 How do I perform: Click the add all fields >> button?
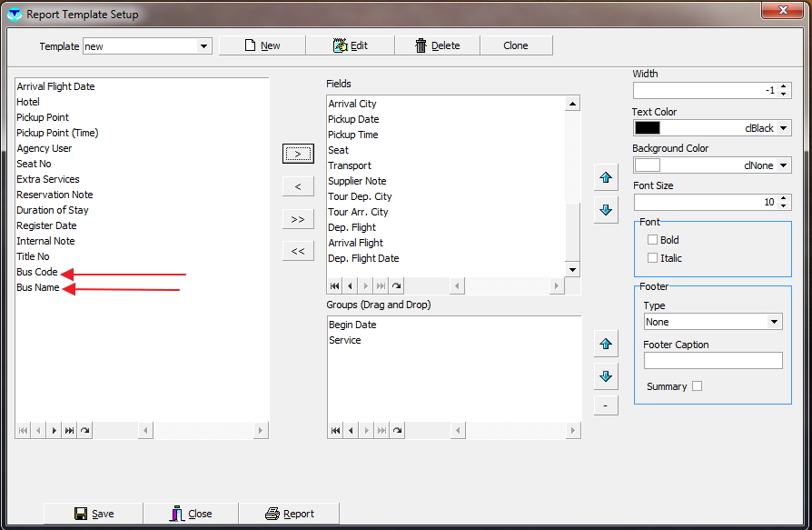point(297,219)
